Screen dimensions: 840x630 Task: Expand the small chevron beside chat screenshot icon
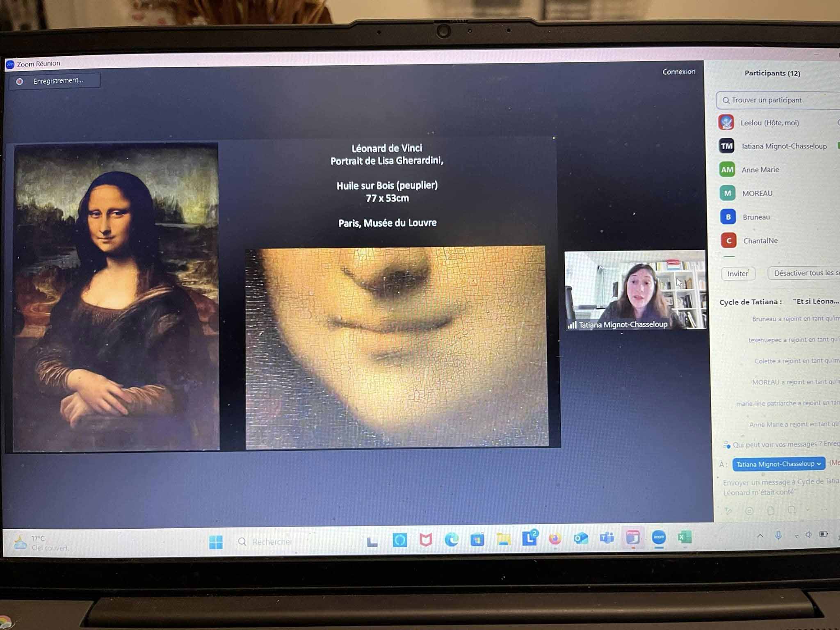click(x=808, y=509)
